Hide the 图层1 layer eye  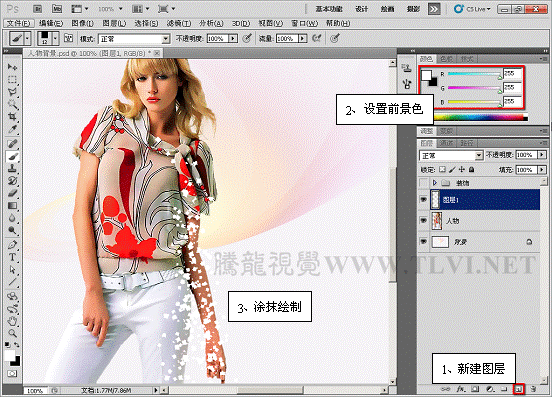click(424, 200)
